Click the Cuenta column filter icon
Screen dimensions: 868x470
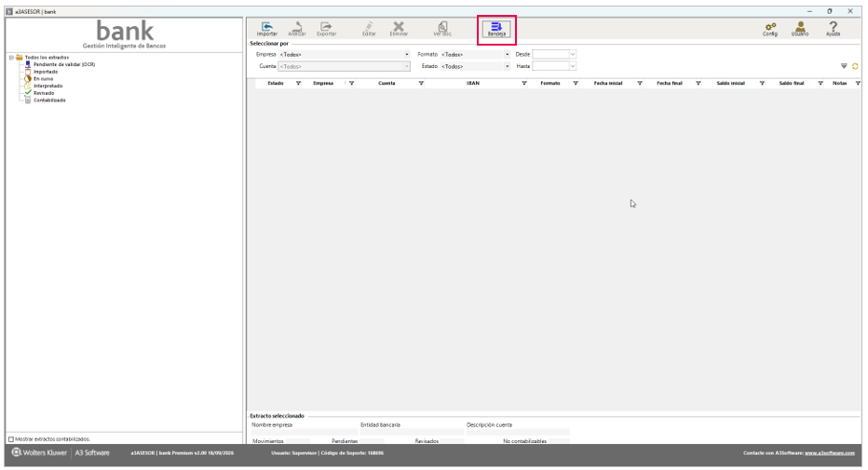(x=421, y=84)
